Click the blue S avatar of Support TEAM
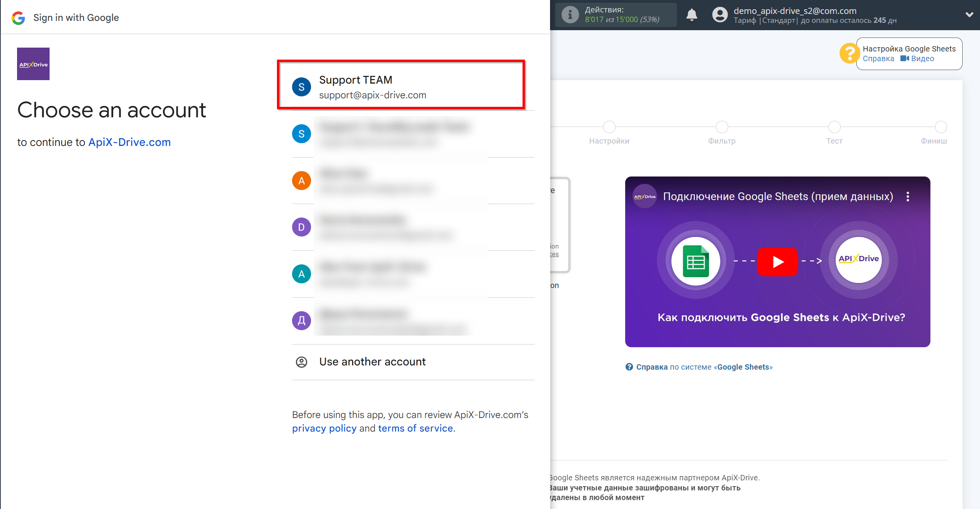The width and height of the screenshot is (980, 509). tap(301, 87)
